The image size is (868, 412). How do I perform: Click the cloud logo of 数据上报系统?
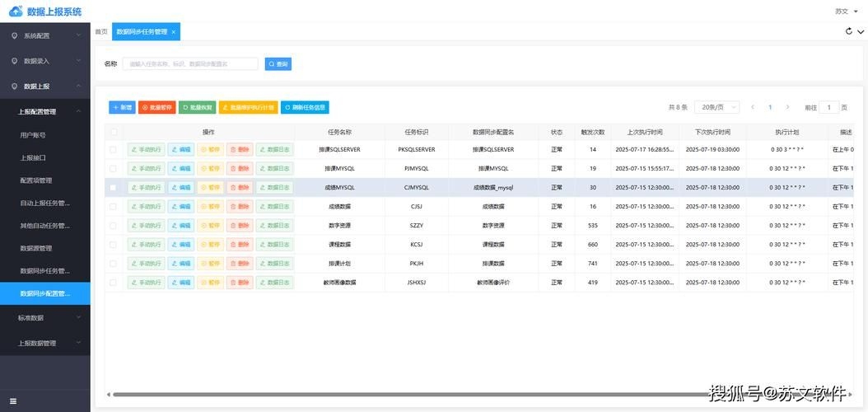pos(16,12)
